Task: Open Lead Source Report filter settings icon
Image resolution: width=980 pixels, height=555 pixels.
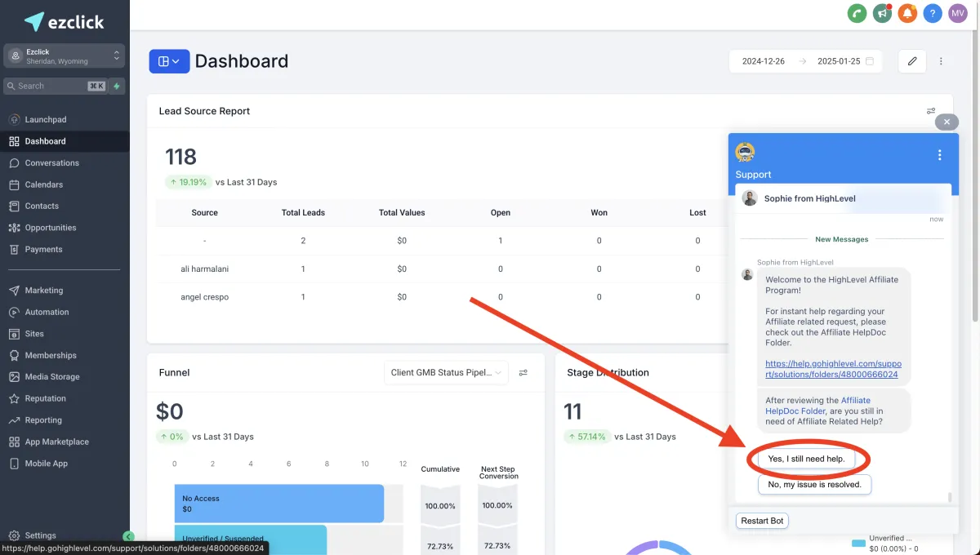Action: click(x=931, y=111)
